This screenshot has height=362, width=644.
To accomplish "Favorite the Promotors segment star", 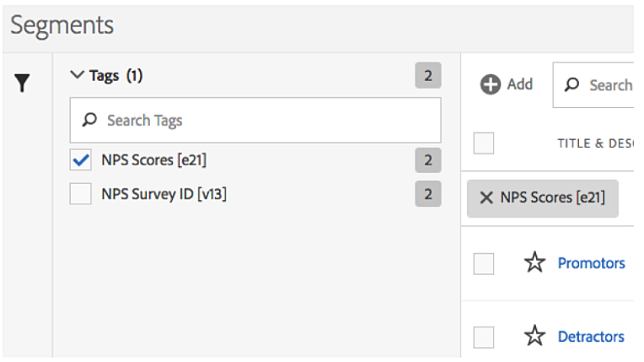I will click(534, 262).
